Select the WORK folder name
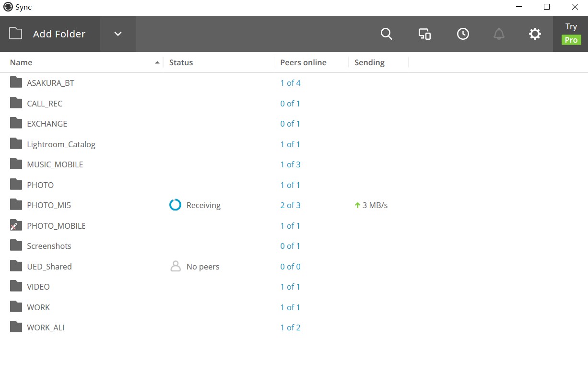Viewport: 588px width, 386px height. tap(38, 307)
